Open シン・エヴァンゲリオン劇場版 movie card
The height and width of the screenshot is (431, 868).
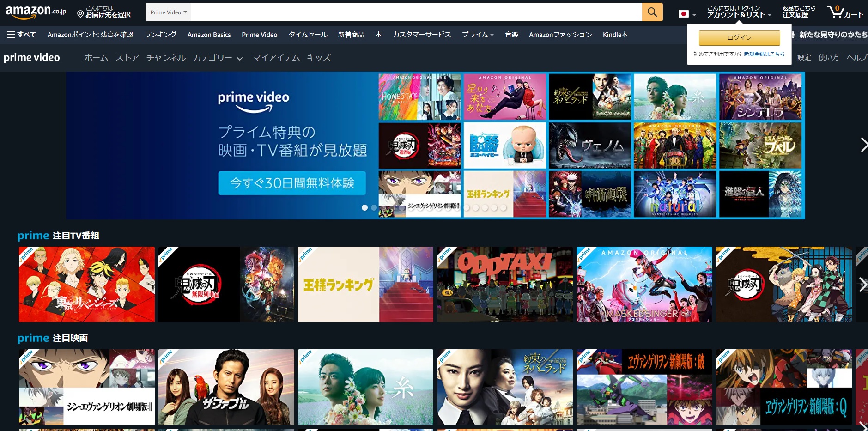(87, 387)
